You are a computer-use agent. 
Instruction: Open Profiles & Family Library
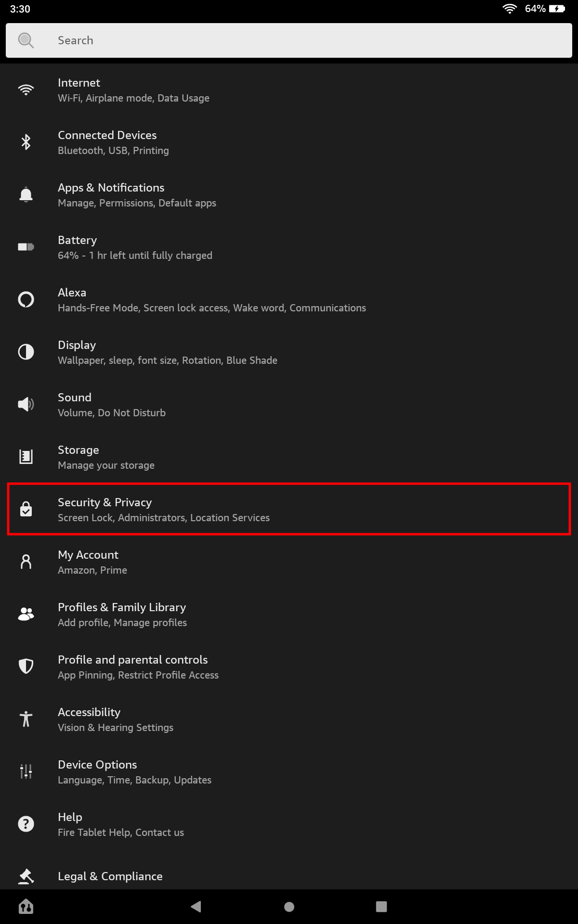[x=122, y=615]
